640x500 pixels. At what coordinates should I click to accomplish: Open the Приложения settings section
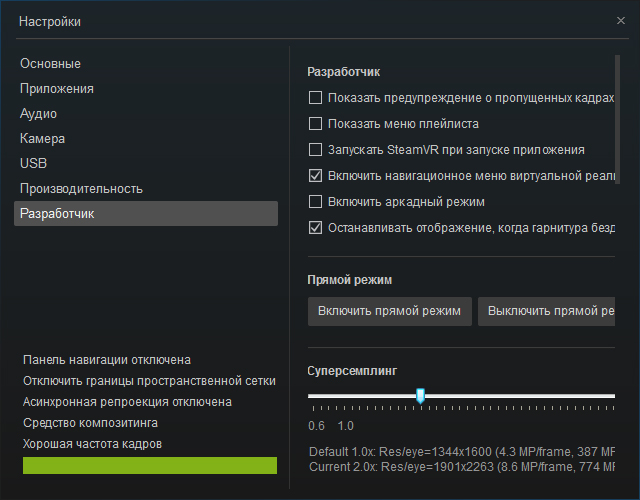(x=57, y=89)
